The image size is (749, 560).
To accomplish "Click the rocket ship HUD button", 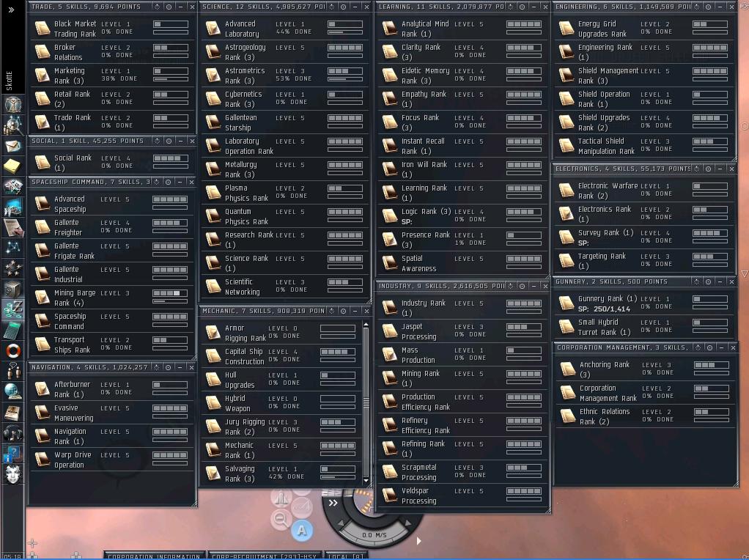I will click(281, 498).
